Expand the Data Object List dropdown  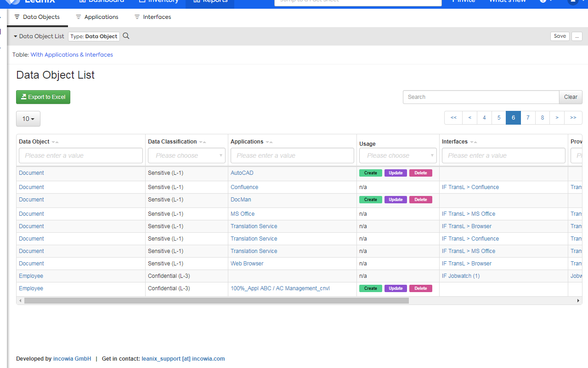[x=39, y=36]
